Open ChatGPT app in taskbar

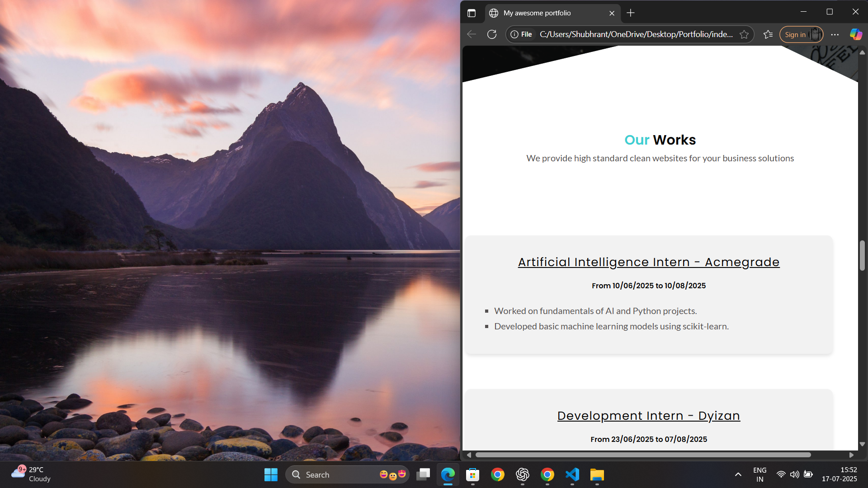522,474
